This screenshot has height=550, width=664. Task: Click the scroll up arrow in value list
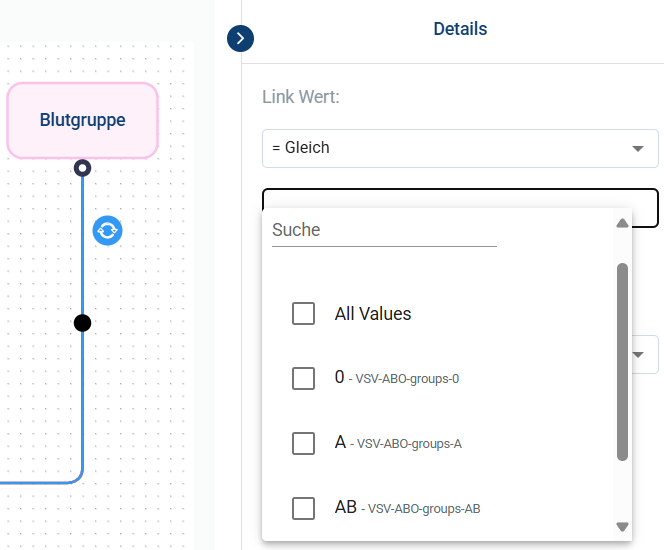[x=622, y=223]
